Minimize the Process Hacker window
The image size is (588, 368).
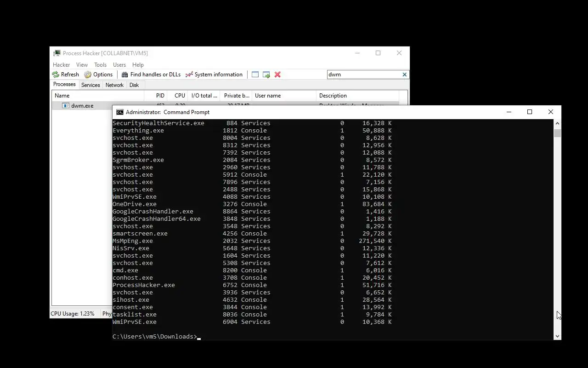[357, 53]
